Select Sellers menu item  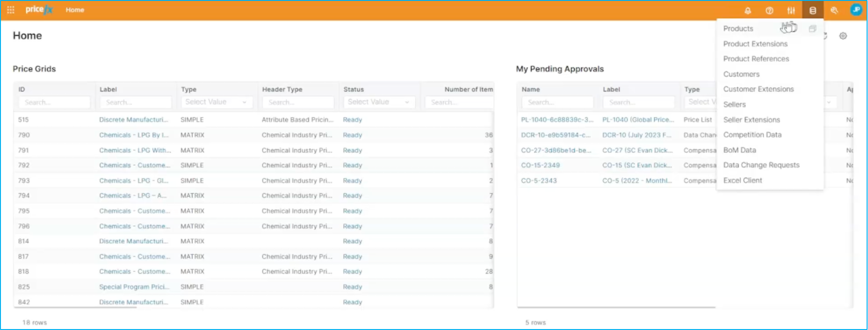735,105
